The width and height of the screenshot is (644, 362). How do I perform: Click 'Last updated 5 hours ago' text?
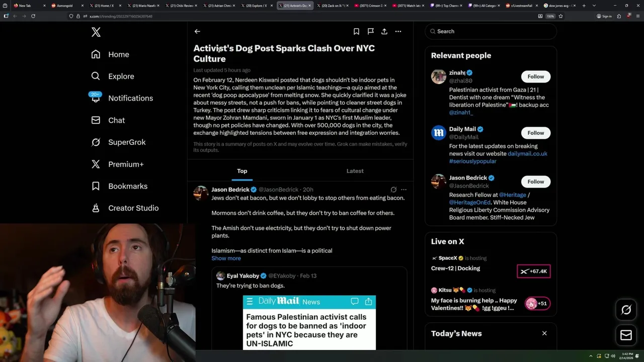222,70
